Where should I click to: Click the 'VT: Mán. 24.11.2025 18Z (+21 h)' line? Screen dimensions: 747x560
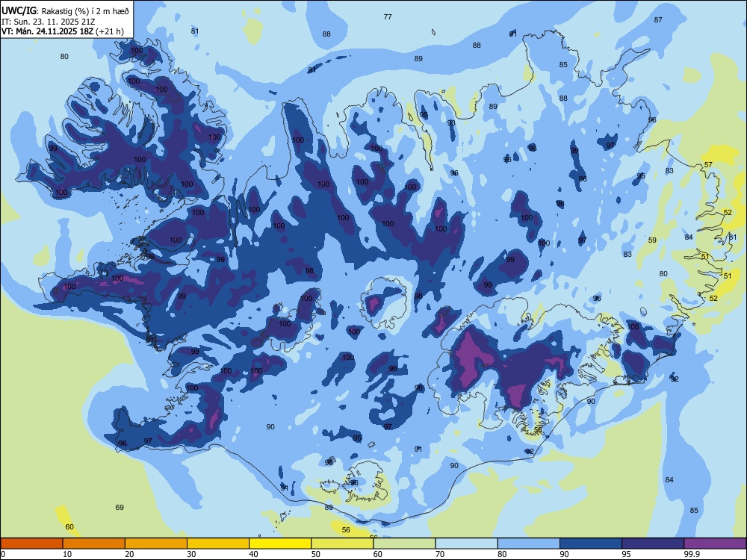click(63, 31)
